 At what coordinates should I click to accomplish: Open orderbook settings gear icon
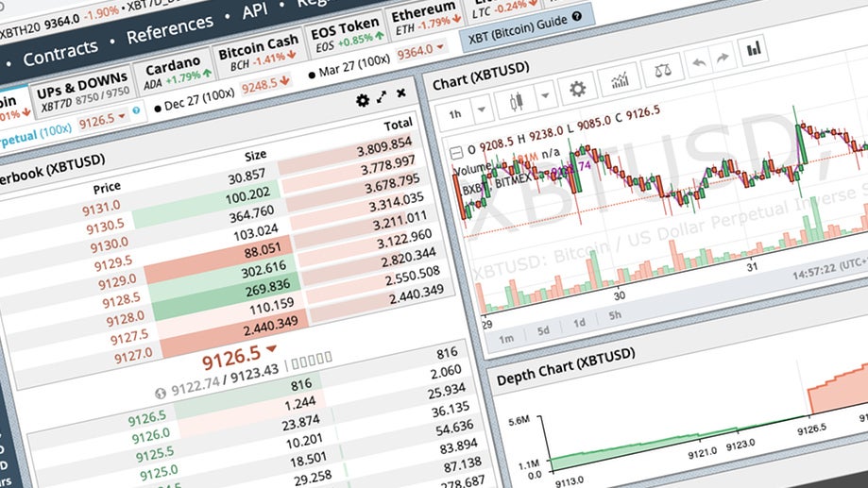tap(363, 100)
